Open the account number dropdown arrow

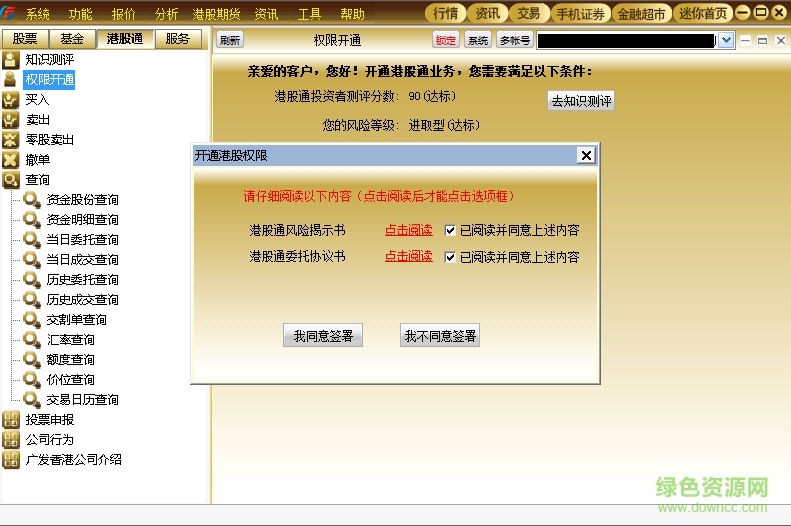tap(726, 40)
